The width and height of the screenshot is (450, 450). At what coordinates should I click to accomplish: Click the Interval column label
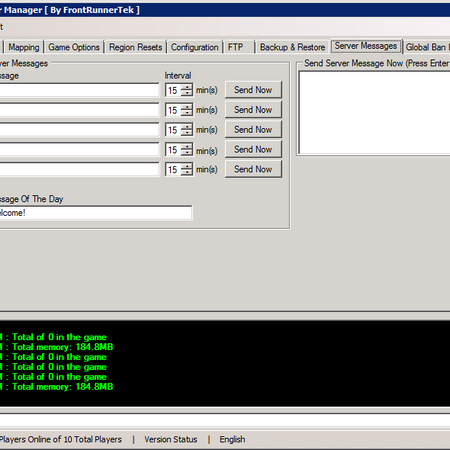pyautogui.click(x=178, y=76)
